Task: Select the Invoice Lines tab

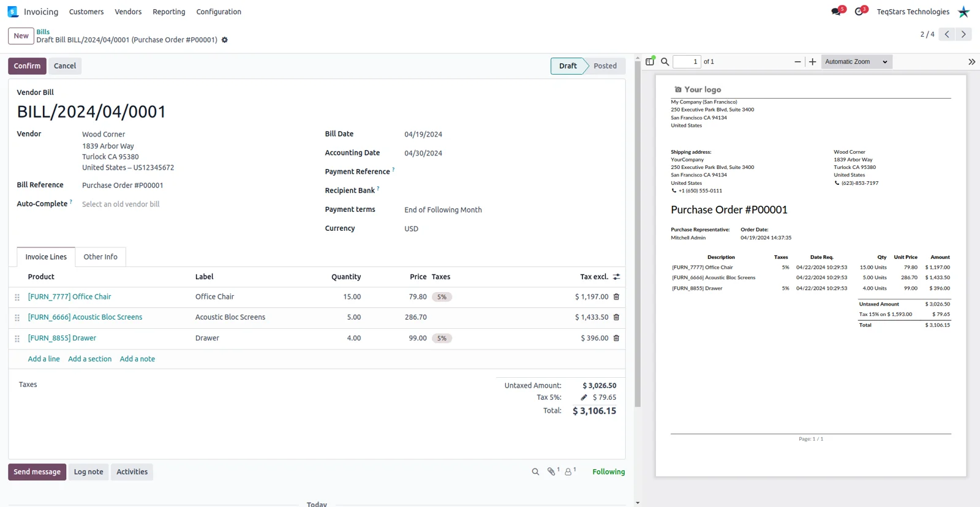Action: point(46,257)
